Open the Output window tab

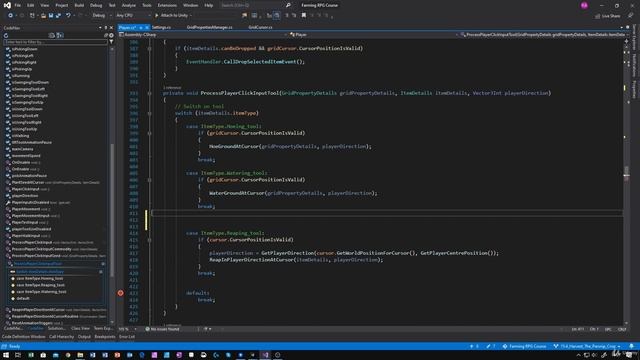coord(84,337)
